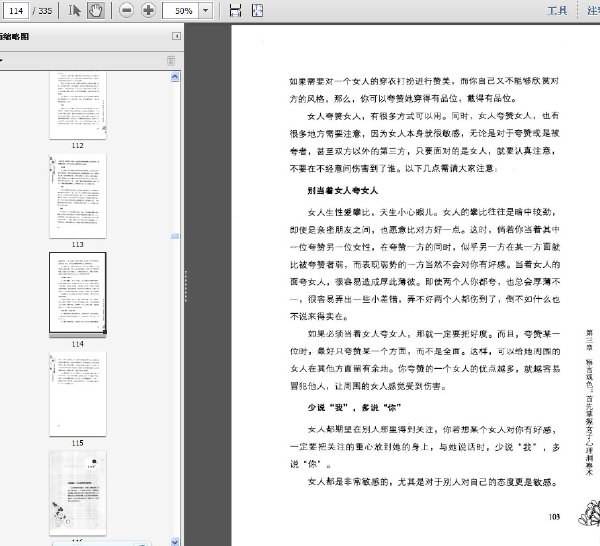Open the zoom percentage dropdown arrow
The width and height of the screenshot is (600, 546).
click(206, 10)
